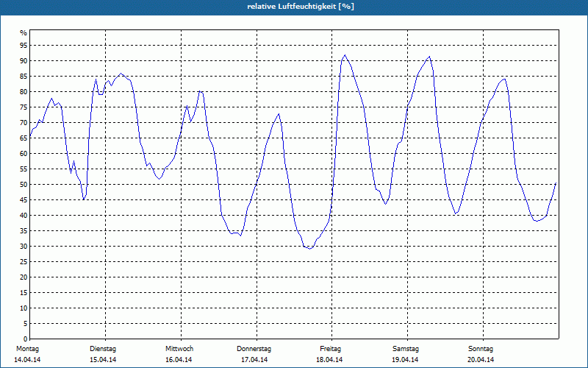Select the 'Donnerstag' day label

[x=254, y=349]
